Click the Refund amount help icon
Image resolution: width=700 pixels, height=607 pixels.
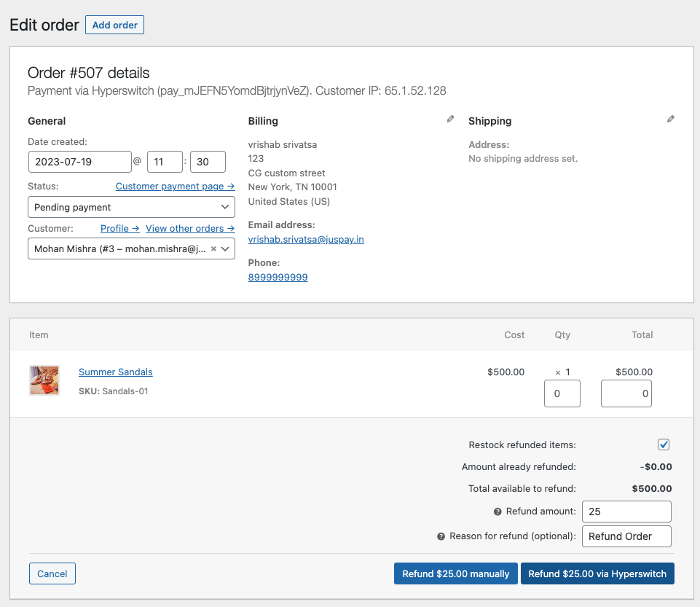tap(498, 512)
